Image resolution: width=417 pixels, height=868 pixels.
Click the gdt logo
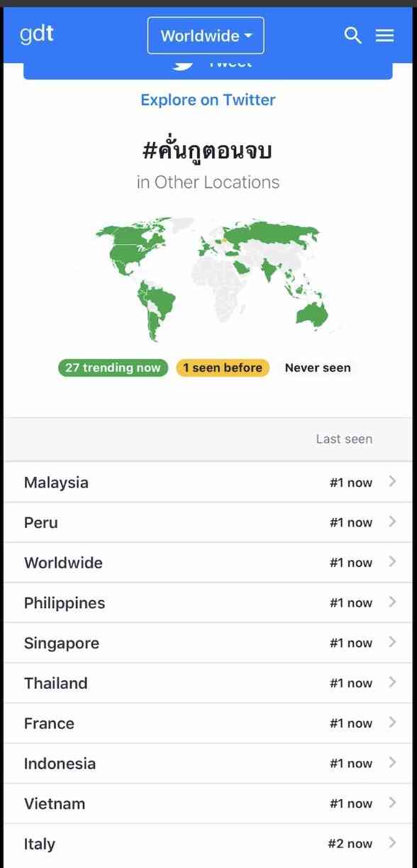click(x=37, y=33)
